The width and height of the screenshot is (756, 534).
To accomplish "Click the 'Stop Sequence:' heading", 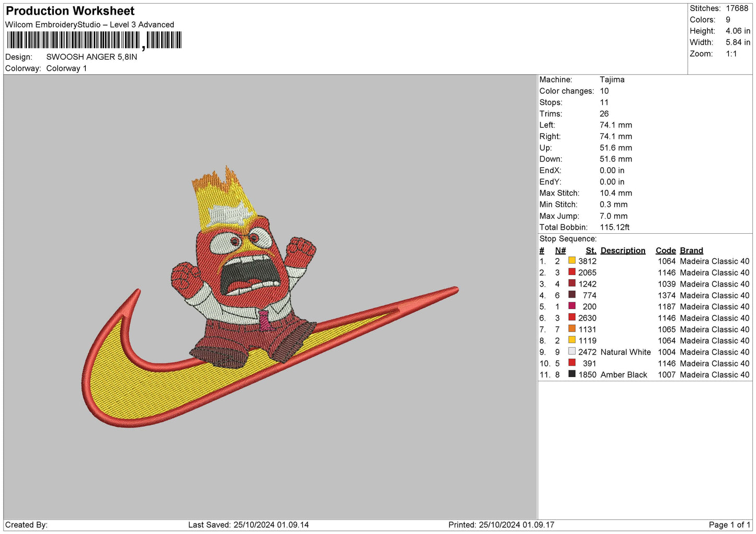I will pos(568,239).
